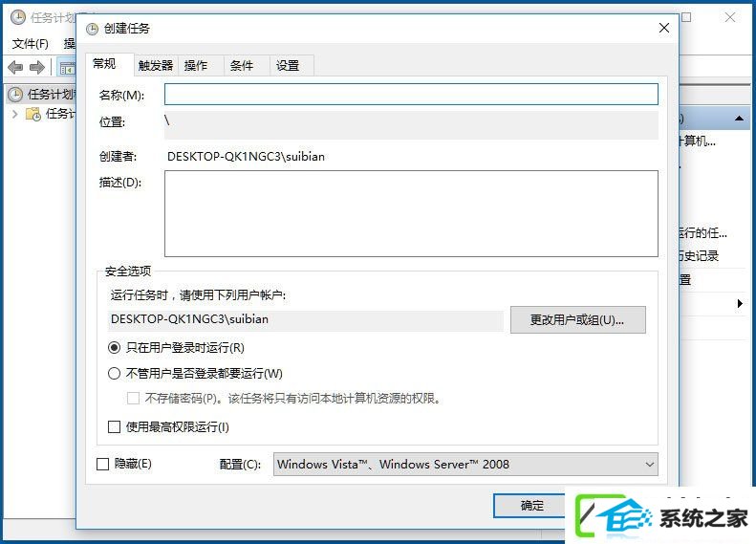This screenshot has width=756, height=544.
Task: Enable 使用最高权限运行 checkbox
Action: 115,426
